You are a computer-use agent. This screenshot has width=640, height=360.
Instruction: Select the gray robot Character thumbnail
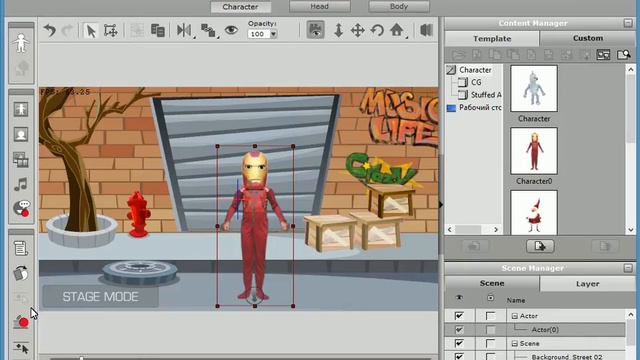pyautogui.click(x=534, y=89)
